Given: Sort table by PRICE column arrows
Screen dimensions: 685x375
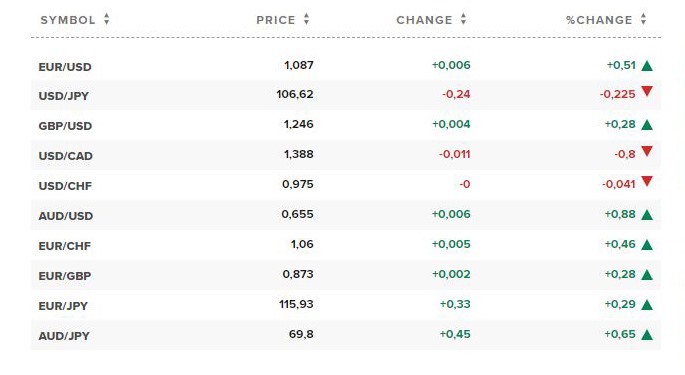Looking at the screenshot, I should click(x=307, y=19).
